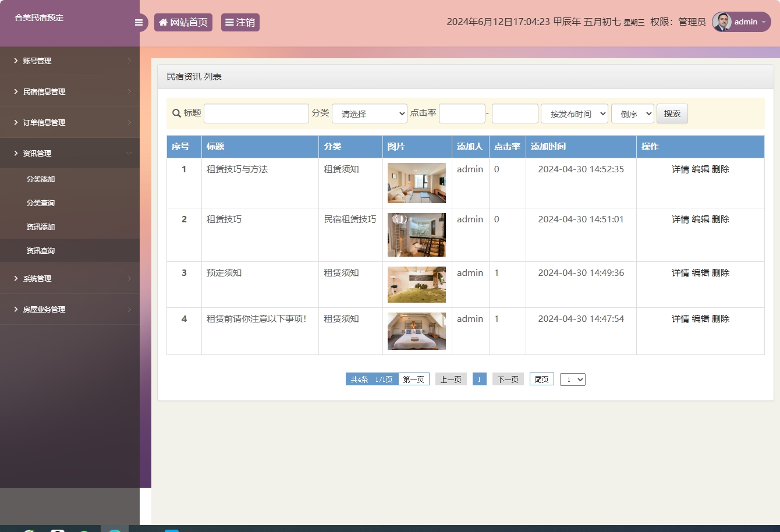This screenshot has width=780, height=532.
Task: Open the admin user account dropdown
Action: [x=740, y=22]
